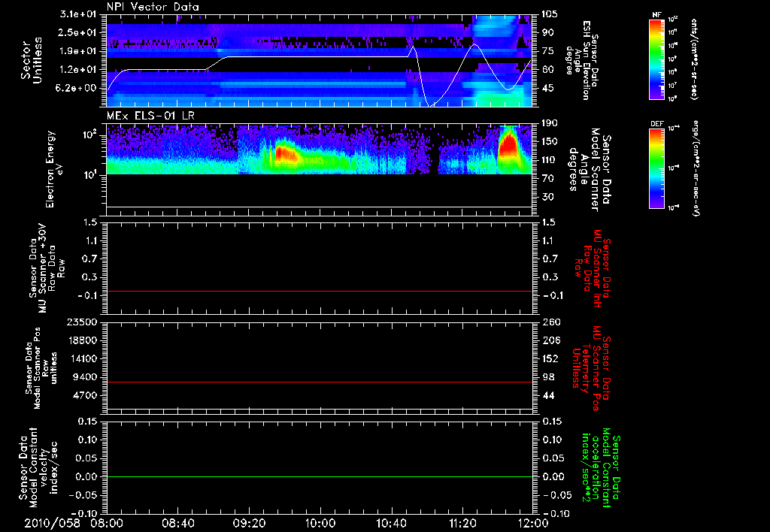Click the 08:00 time axis label
Image resolution: width=770 pixels, height=532 pixels.
107,523
